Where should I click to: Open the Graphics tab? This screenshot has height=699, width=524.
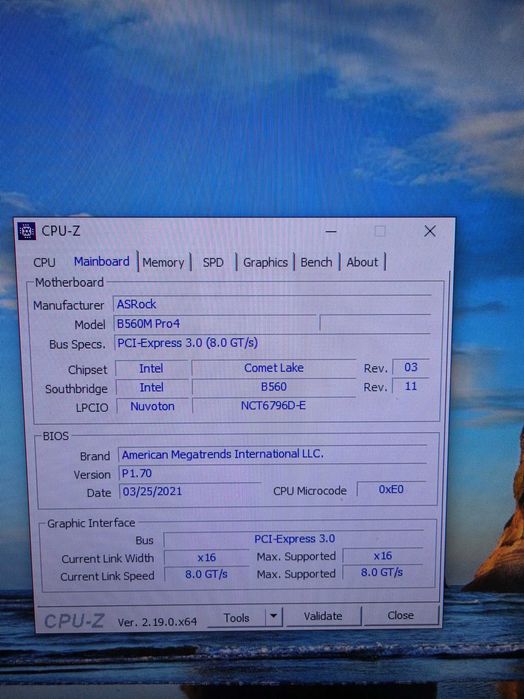point(265,262)
